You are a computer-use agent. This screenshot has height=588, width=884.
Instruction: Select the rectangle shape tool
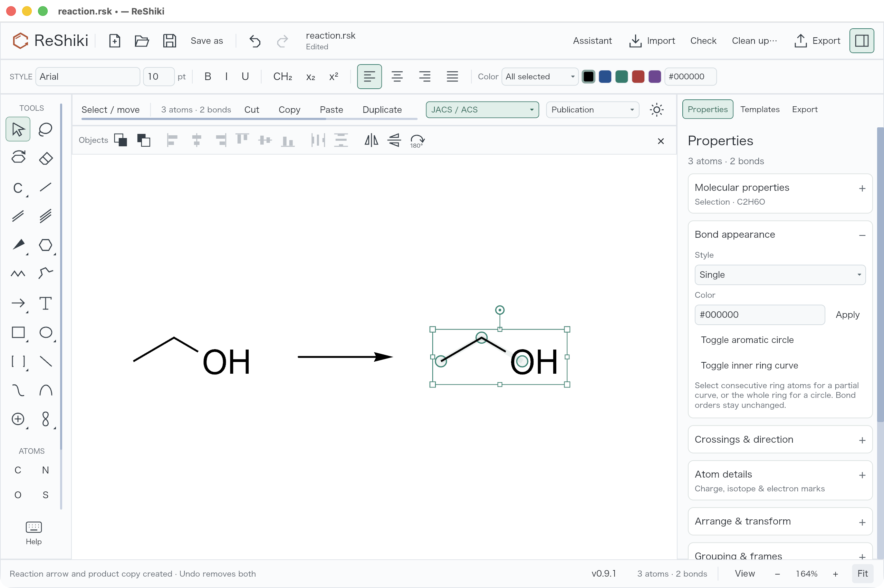(x=18, y=332)
